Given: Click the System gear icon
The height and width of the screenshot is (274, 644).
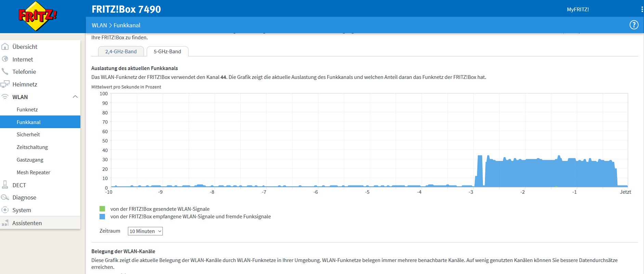Looking at the screenshot, I should tap(5, 210).
